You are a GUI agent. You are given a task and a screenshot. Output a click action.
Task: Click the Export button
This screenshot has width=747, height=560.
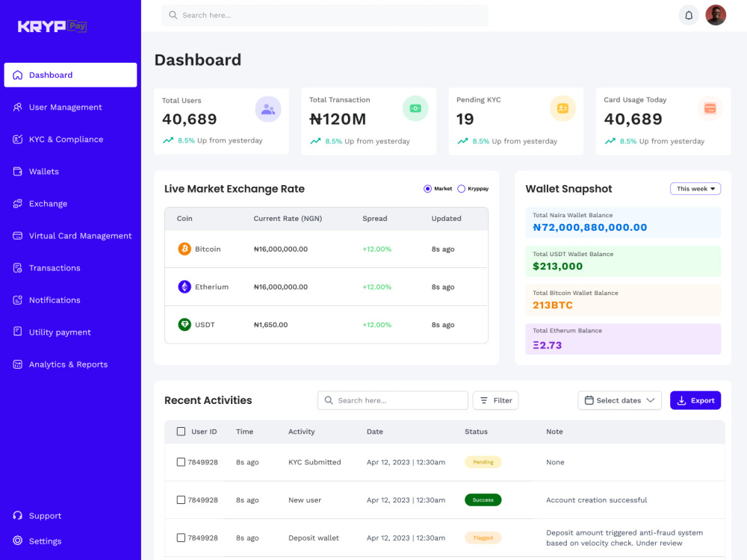coord(695,400)
